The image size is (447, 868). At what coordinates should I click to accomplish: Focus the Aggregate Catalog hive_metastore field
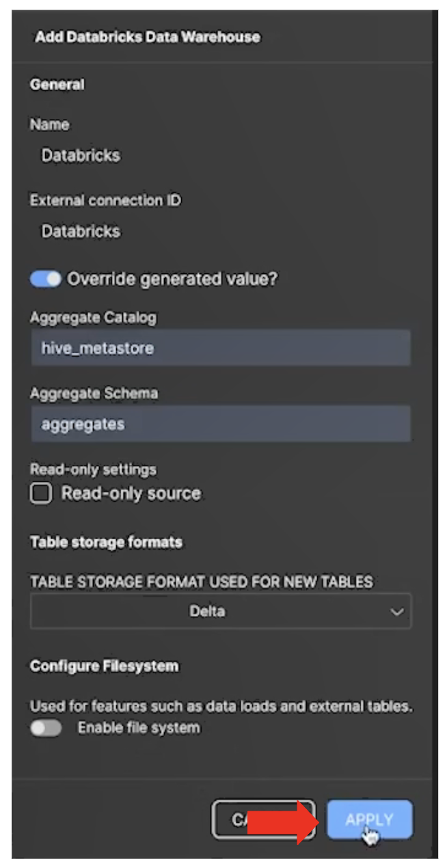point(220,349)
